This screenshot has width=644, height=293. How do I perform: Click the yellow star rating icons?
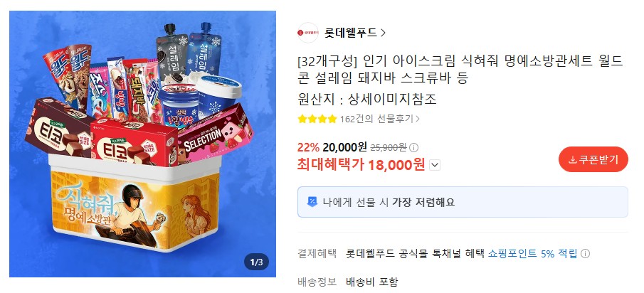(317, 119)
